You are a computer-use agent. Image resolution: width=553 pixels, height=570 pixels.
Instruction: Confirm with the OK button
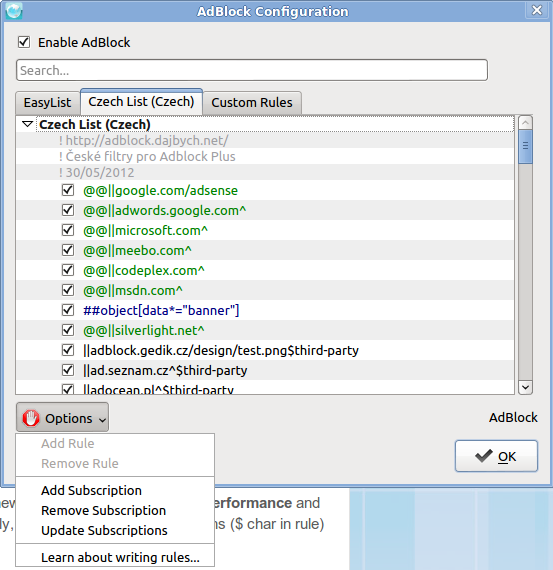pyautogui.click(x=496, y=456)
